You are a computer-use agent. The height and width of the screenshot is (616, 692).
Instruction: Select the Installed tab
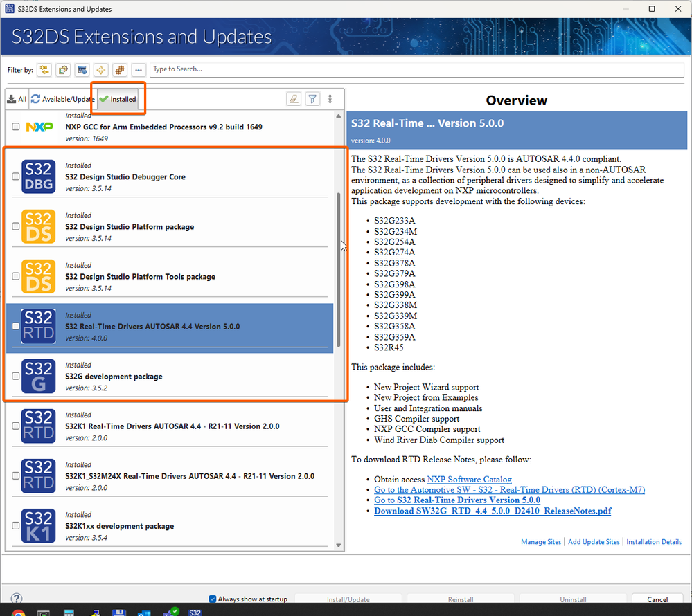coord(118,99)
